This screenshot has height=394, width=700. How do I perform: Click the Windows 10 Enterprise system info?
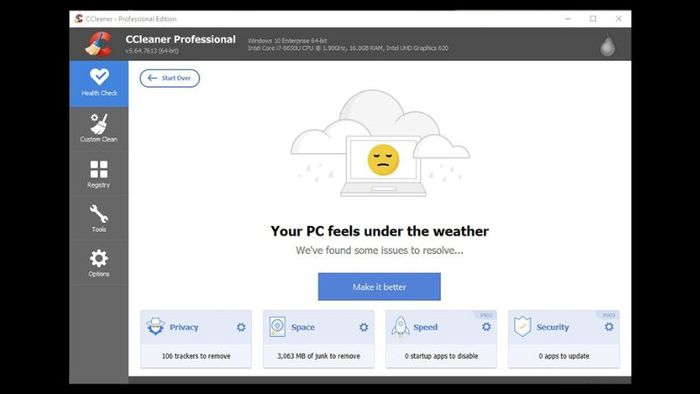coord(288,41)
